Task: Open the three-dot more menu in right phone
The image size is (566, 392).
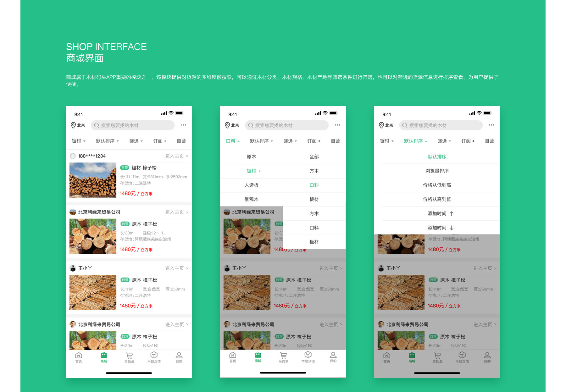Action: [x=491, y=125]
